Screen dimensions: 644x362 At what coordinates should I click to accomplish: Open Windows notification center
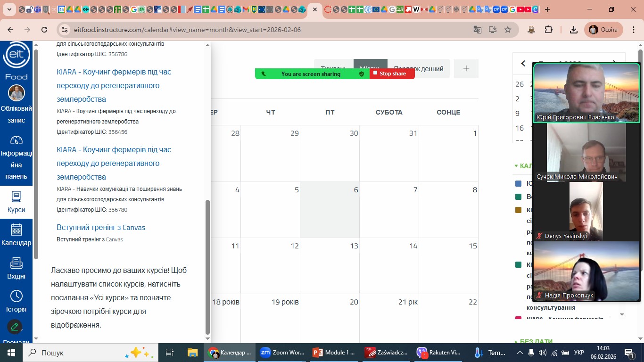[x=629, y=353]
